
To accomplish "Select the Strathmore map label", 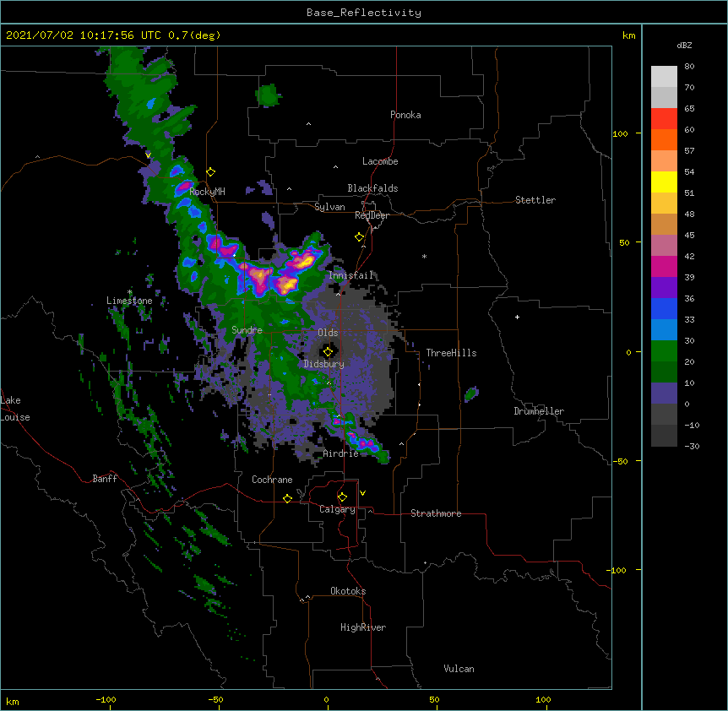I will (436, 513).
